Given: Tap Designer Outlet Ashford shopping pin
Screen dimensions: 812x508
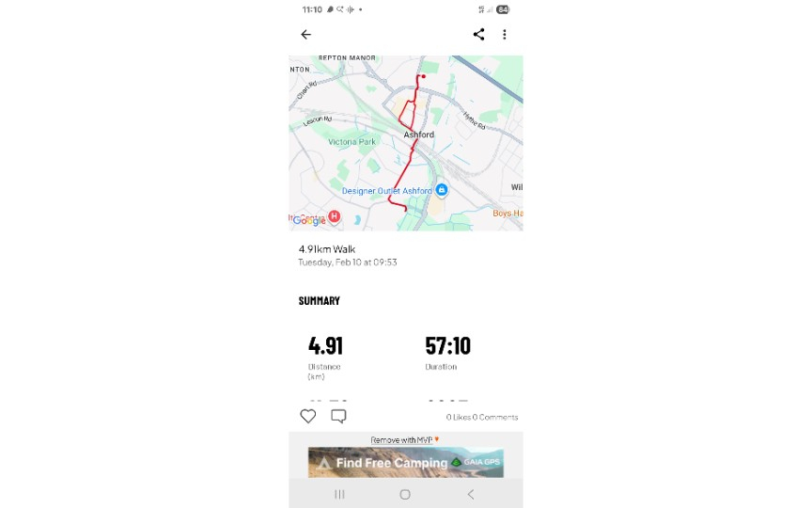Looking at the screenshot, I should click(441, 190).
